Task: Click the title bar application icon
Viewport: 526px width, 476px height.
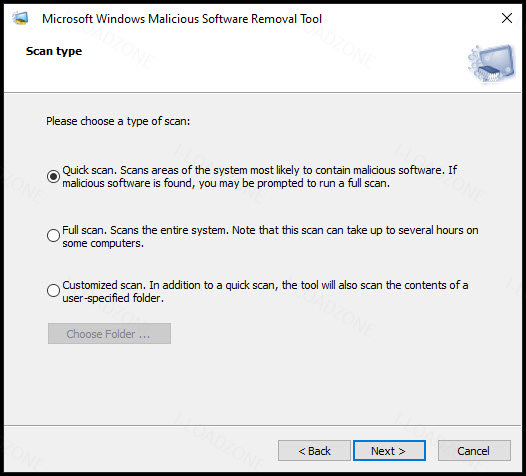Action: (x=20, y=18)
